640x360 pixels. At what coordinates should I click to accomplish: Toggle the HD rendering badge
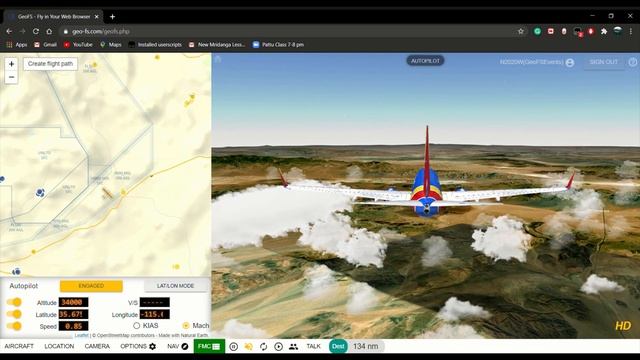tap(623, 326)
